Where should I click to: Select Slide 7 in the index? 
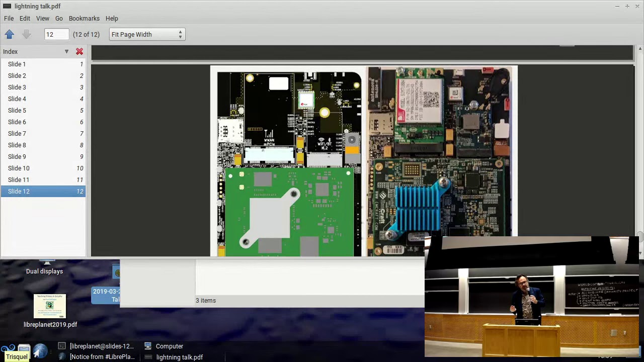coord(43,134)
